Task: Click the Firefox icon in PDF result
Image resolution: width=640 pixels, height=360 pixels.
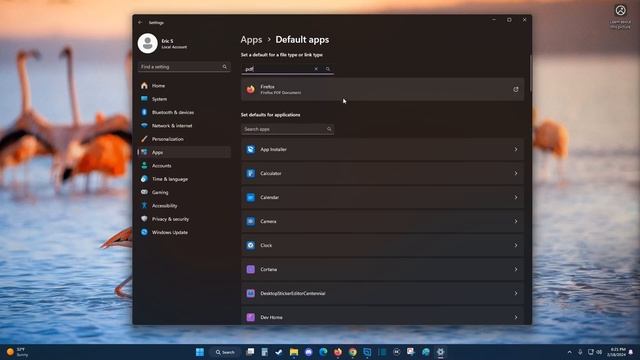Action: click(x=251, y=89)
